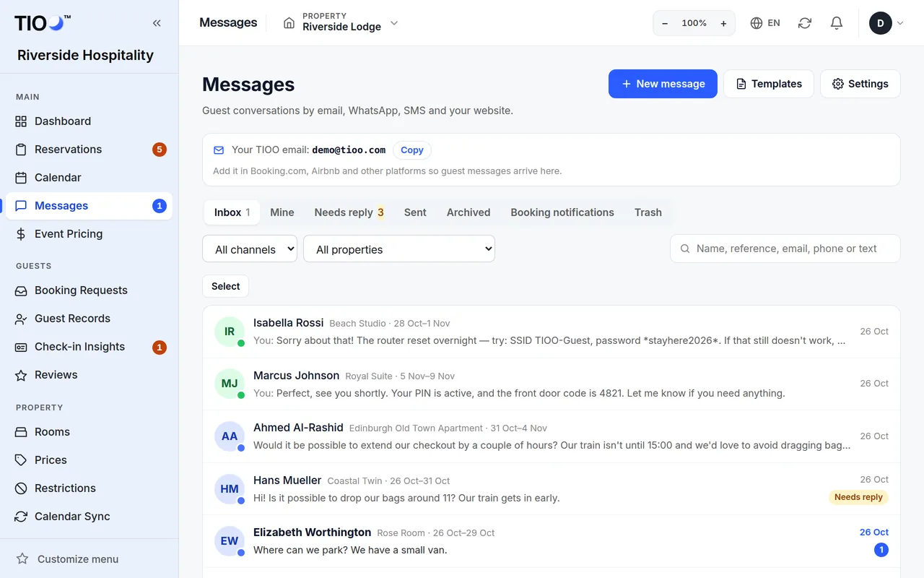
Task: Open the Archived tab
Action: click(468, 212)
